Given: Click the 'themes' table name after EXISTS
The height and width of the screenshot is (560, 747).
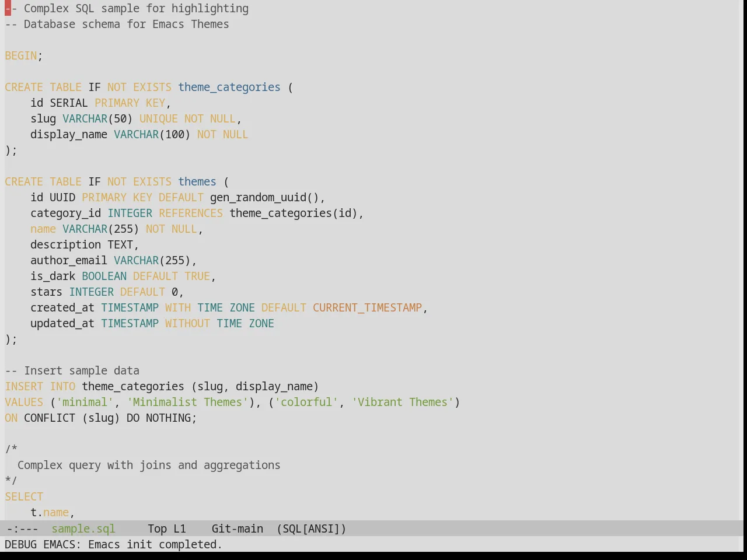Looking at the screenshot, I should point(197,181).
